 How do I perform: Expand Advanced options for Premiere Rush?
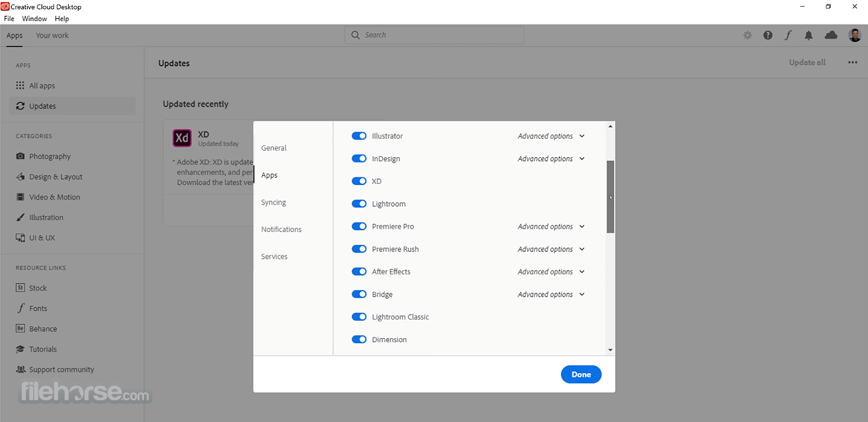tap(551, 249)
